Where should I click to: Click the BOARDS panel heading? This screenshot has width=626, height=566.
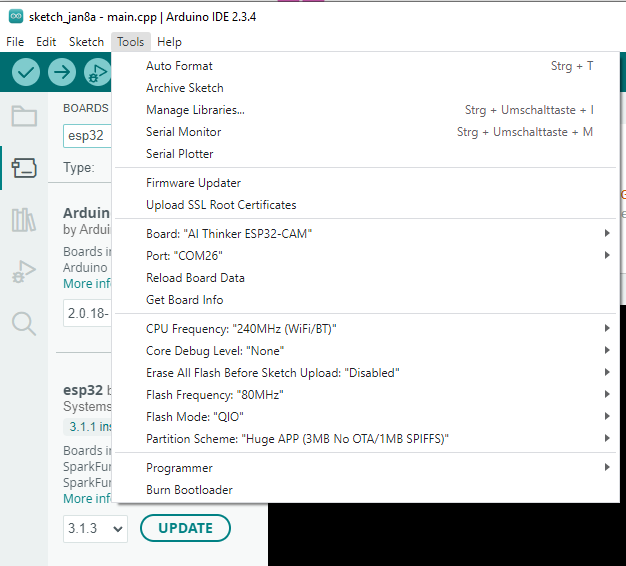[x=86, y=108]
